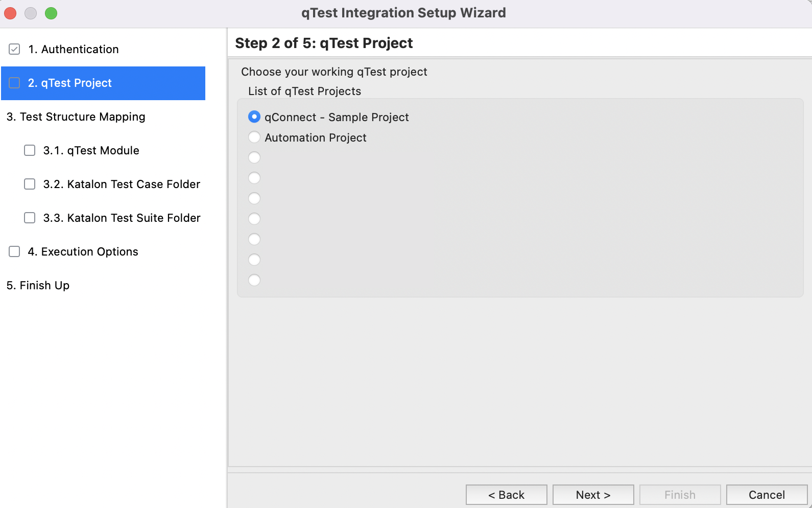Click the Next button to proceed

click(x=592, y=494)
